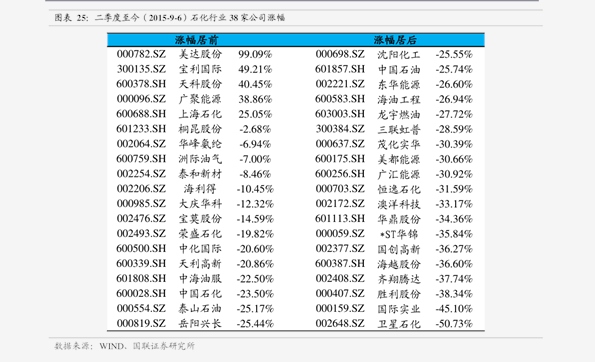The image size is (595, 362).
Task: Click the 荣盛石化 name
Action: tap(200, 233)
